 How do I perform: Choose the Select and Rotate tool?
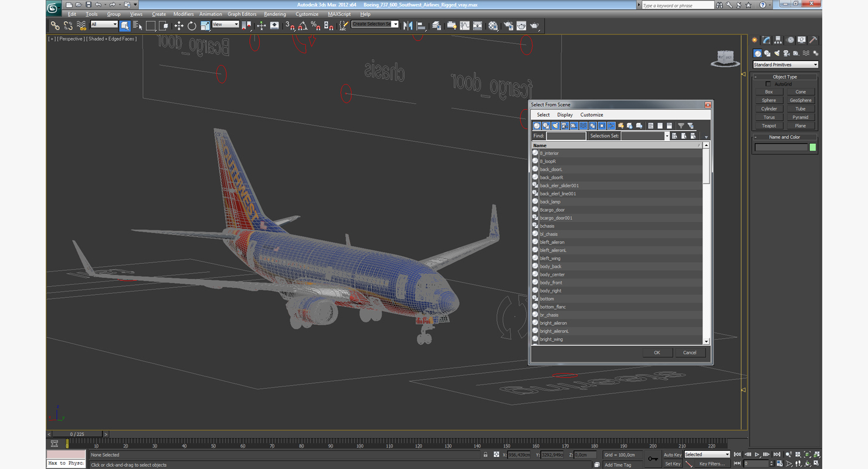pos(192,26)
